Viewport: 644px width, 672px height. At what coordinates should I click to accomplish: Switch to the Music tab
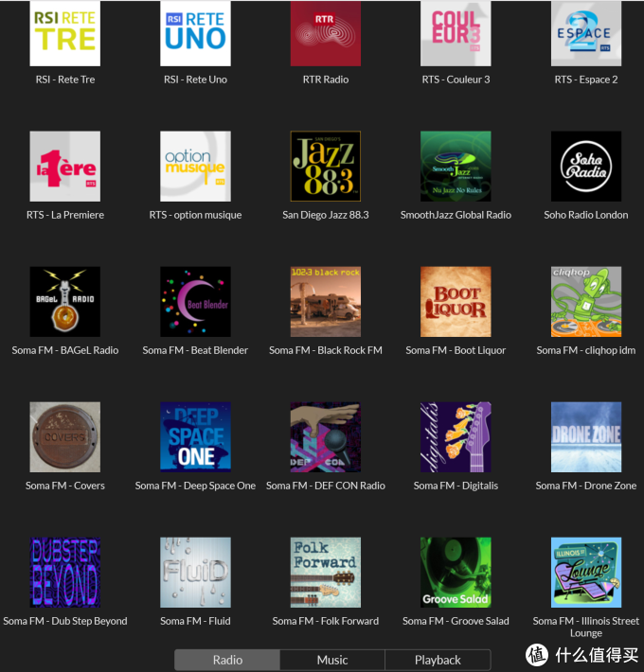(x=332, y=660)
